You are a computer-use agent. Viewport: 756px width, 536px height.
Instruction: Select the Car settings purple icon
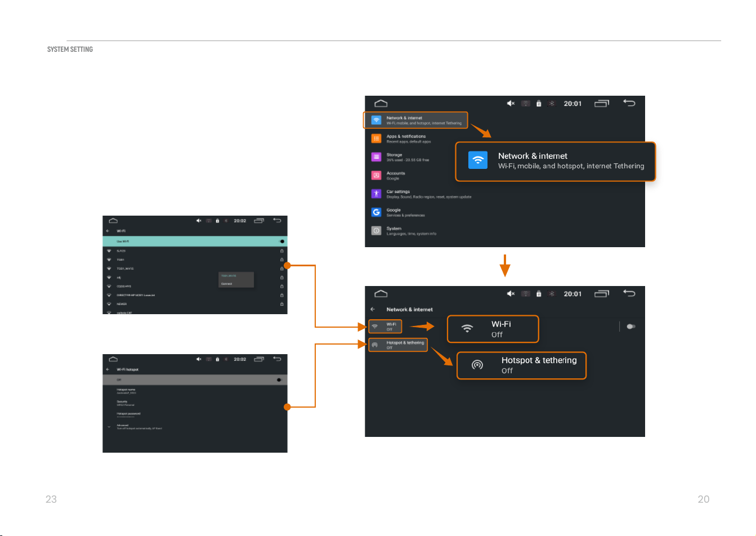[x=376, y=194]
